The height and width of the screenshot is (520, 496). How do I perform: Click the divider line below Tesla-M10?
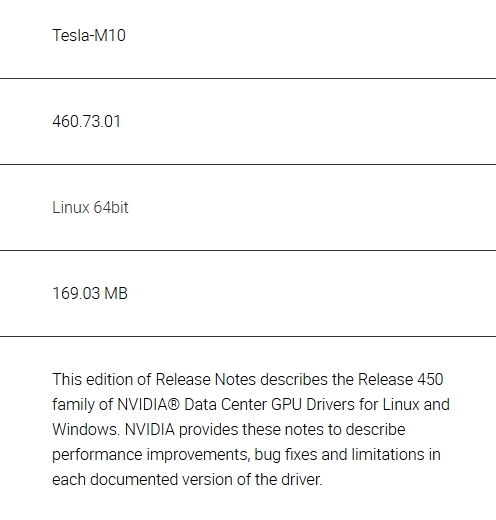pyautogui.click(x=248, y=78)
